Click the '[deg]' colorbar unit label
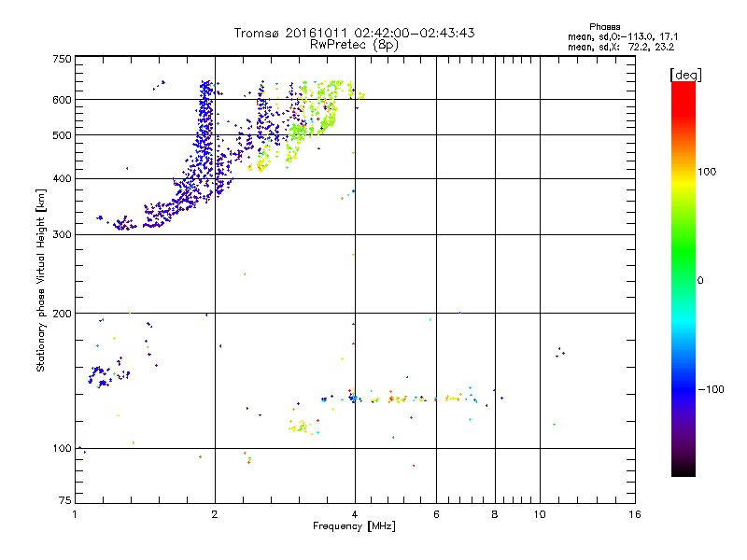 685,75
